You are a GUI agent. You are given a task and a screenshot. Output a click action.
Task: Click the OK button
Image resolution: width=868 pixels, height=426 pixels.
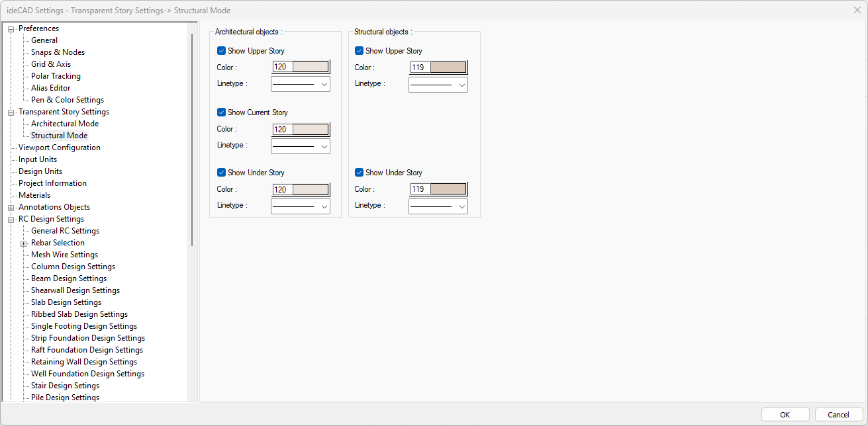[x=785, y=415]
